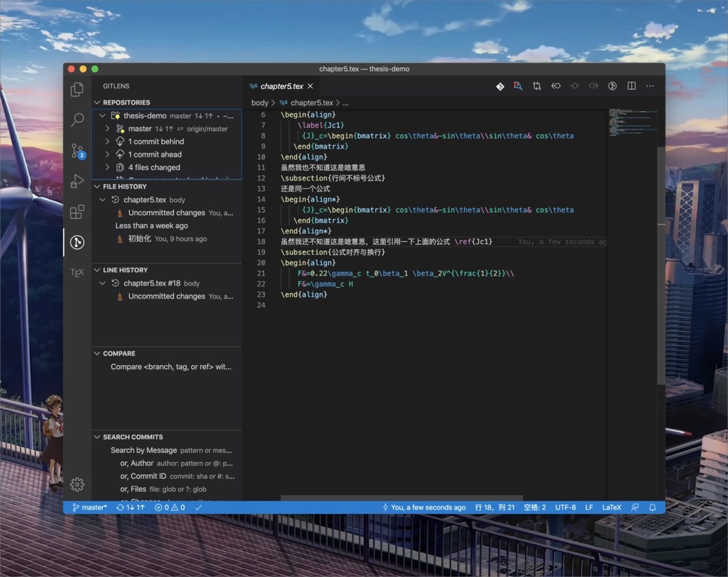Open the editor More Actions ellipsis
Screen dimensions: 728x577
650,86
